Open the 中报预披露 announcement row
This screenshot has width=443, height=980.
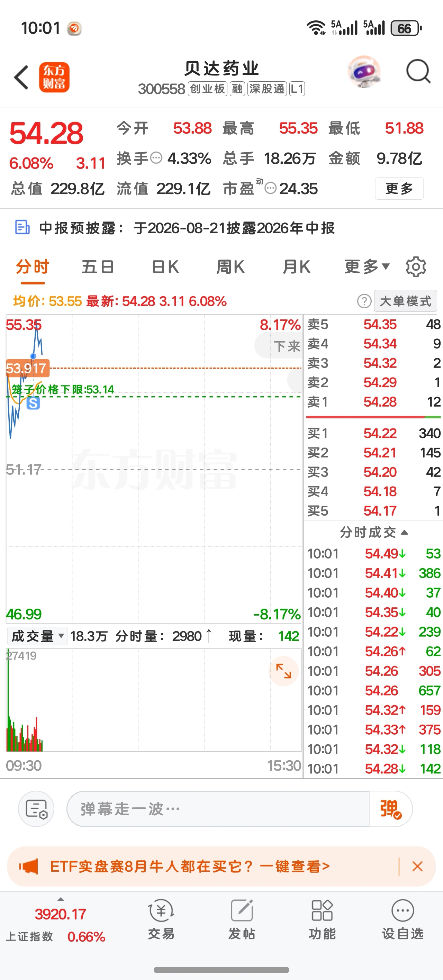click(221, 227)
